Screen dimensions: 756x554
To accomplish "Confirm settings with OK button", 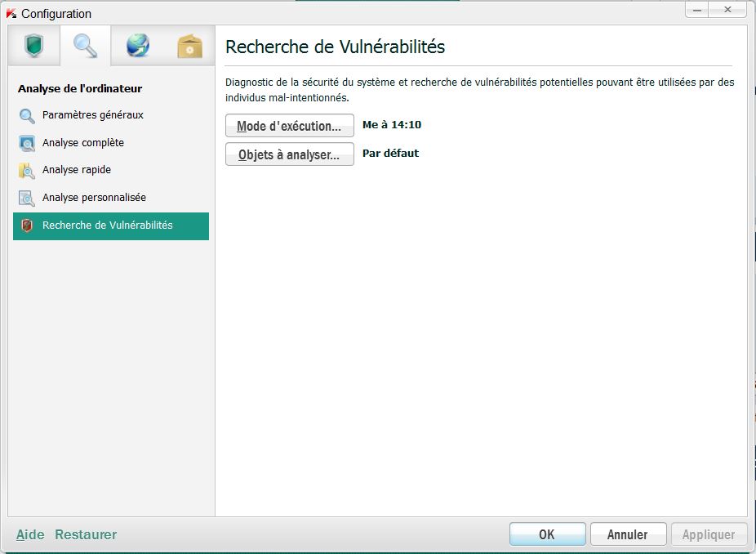I will 548,534.
